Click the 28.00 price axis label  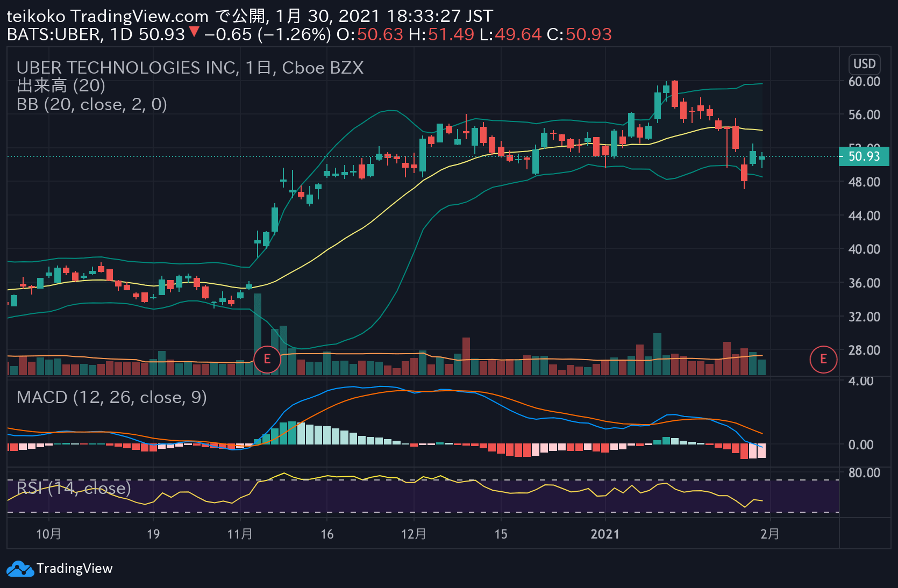pyautogui.click(x=864, y=350)
